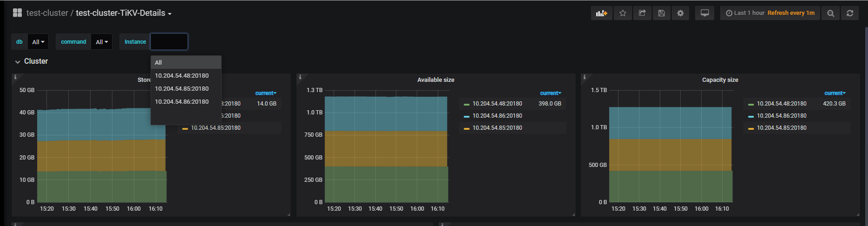Click the Instance filter input field
The height and width of the screenshot is (226, 868).
169,42
